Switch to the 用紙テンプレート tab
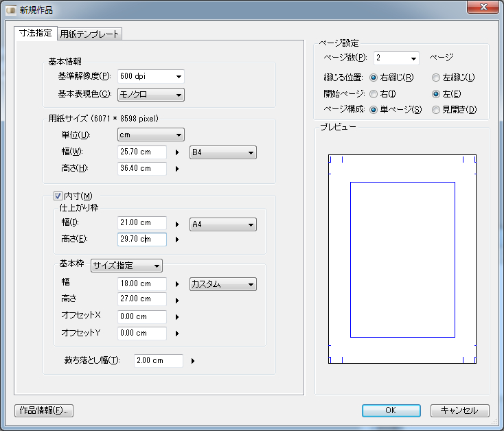Screen dimensions: 504x431 click(89, 34)
